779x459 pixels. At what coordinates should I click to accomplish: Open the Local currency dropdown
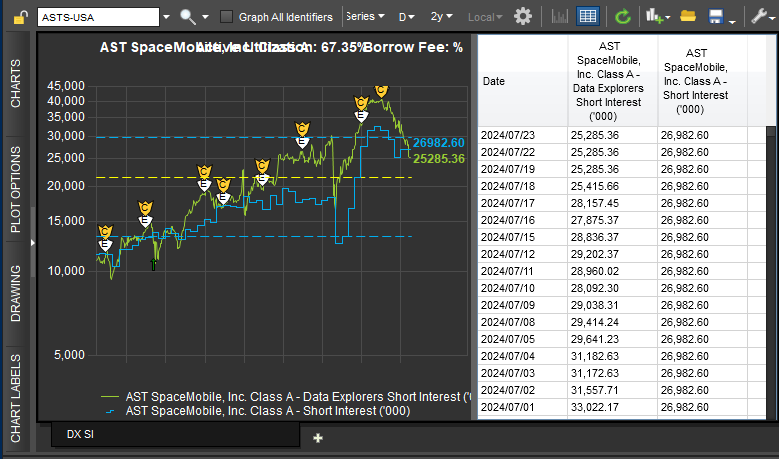(x=485, y=17)
